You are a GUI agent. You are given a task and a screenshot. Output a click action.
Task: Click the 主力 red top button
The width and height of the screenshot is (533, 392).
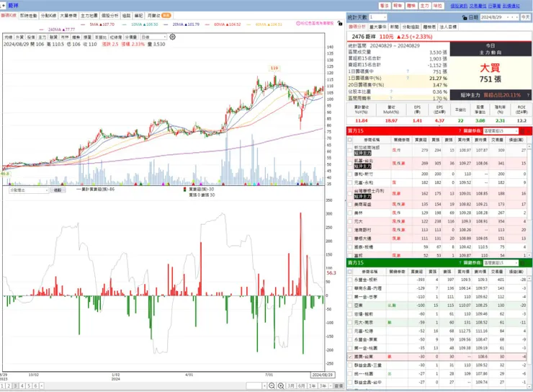tap(424, 6)
